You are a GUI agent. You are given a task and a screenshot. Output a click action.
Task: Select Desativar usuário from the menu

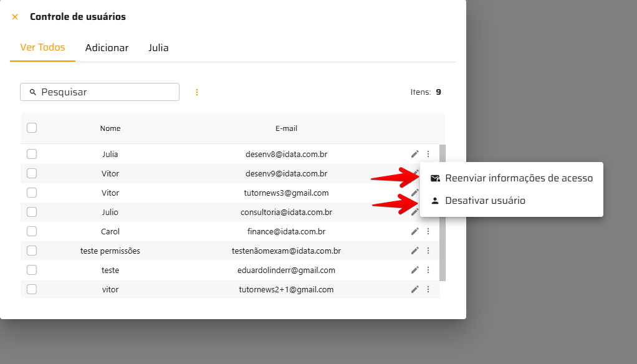(485, 201)
